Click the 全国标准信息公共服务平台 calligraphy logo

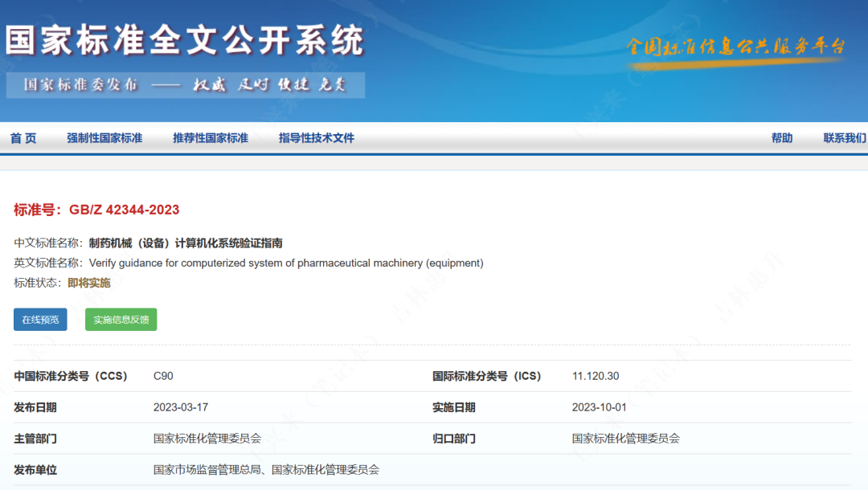coord(735,47)
